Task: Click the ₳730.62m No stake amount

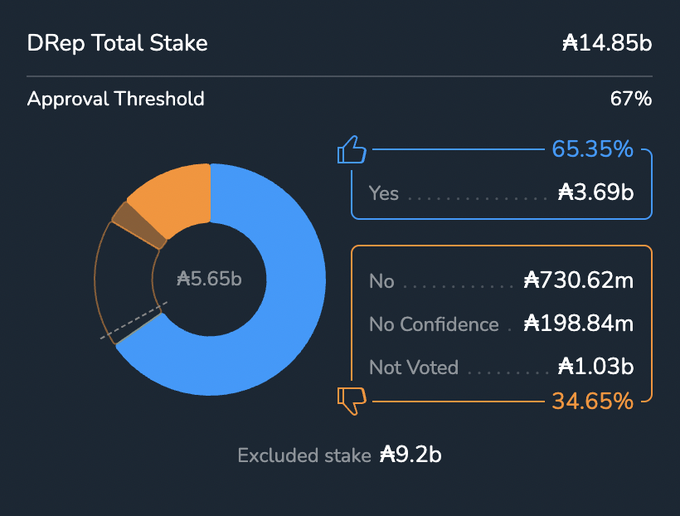Action: coord(579,281)
